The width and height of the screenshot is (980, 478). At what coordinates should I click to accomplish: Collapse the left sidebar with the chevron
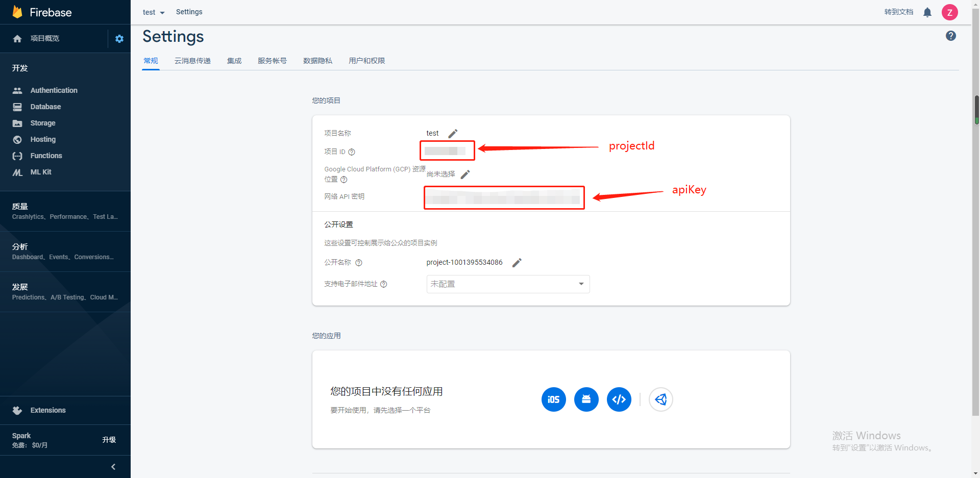[x=113, y=466]
